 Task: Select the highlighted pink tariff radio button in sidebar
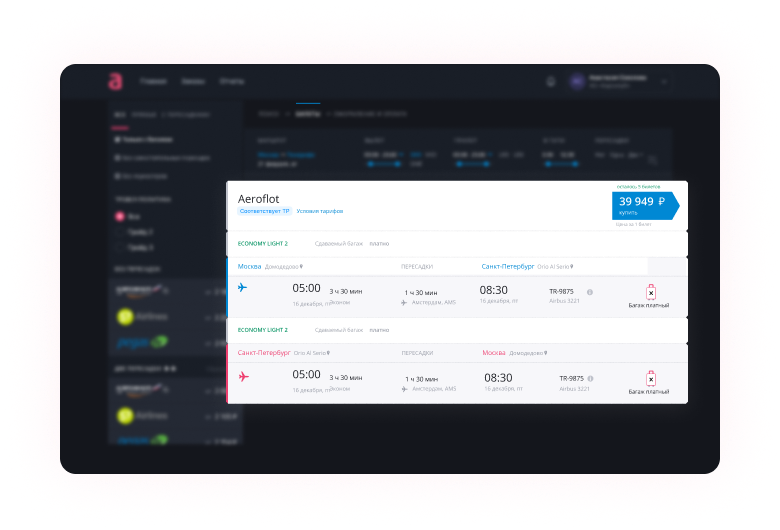120,216
